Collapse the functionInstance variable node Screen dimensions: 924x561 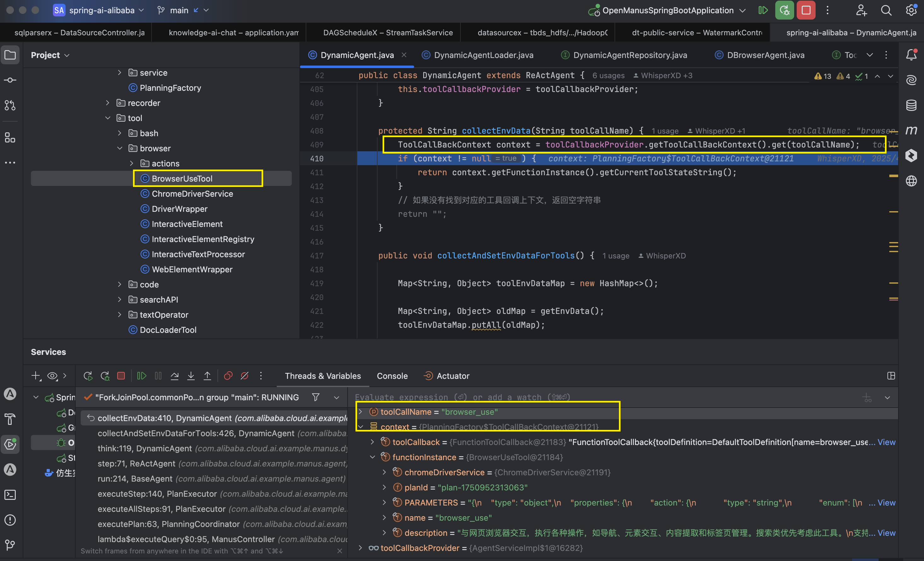372,457
